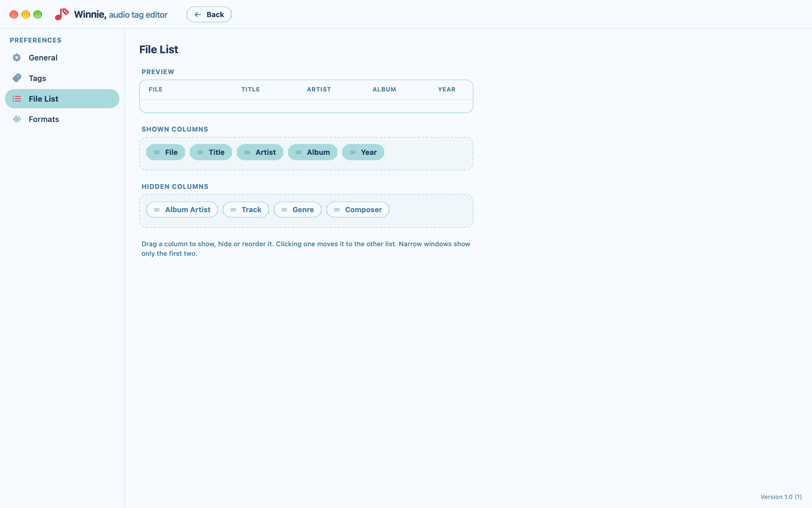Hide the Artist column chip

pos(260,152)
